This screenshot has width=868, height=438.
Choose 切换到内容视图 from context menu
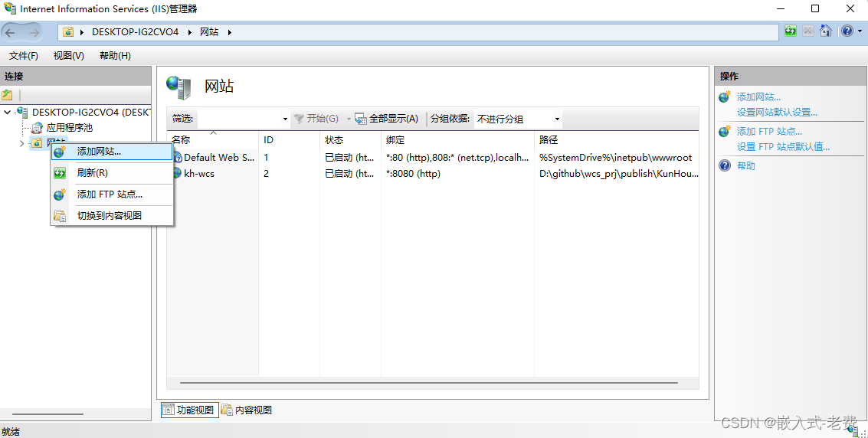112,216
